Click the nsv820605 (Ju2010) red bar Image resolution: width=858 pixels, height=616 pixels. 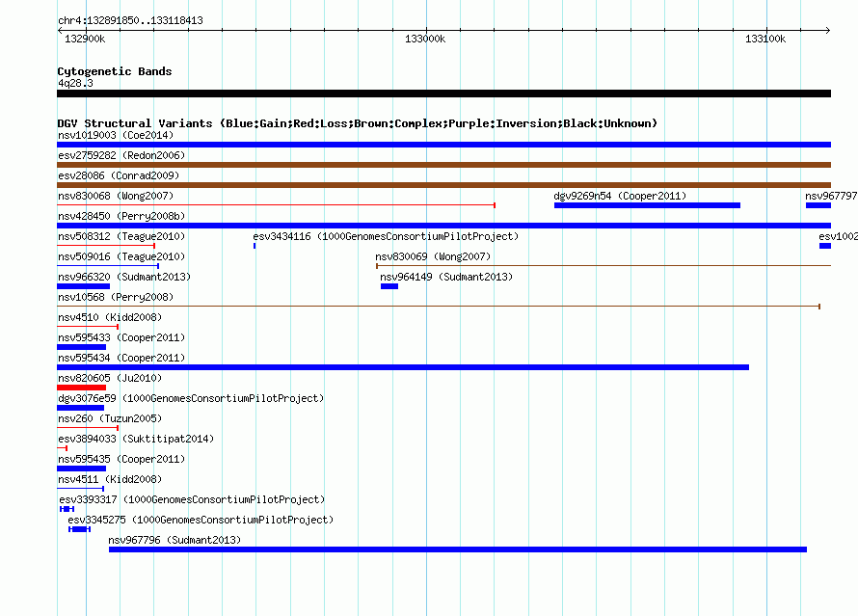[82, 388]
